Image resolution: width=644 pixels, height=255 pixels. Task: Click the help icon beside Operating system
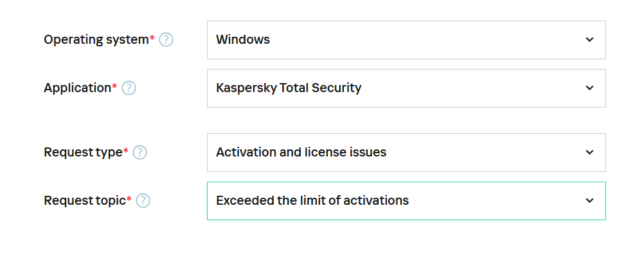166,40
